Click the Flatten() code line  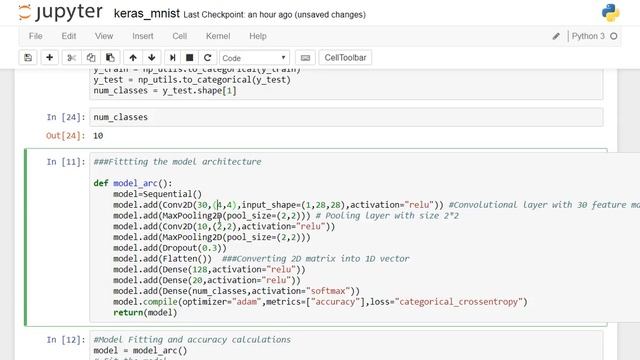[162, 258]
